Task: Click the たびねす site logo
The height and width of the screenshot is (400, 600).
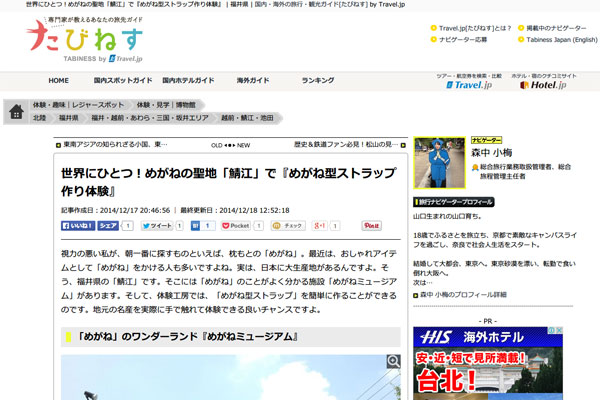Action: click(85, 39)
